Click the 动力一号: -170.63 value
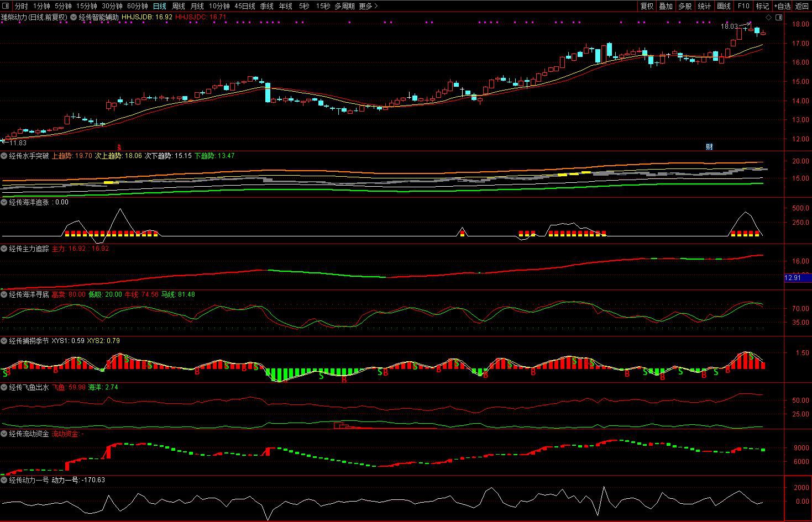This screenshot has height=522, width=812. (78, 480)
